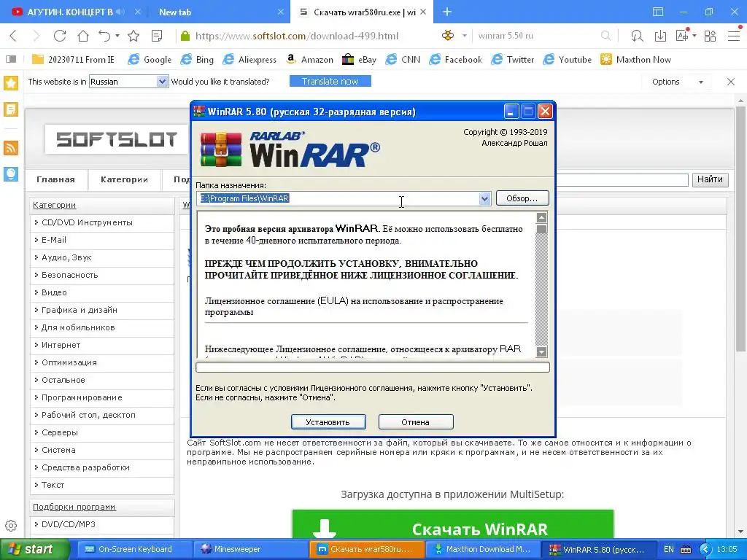Open the Категории site menu
The width and height of the screenshot is (747, 560).
pos(124,179)
